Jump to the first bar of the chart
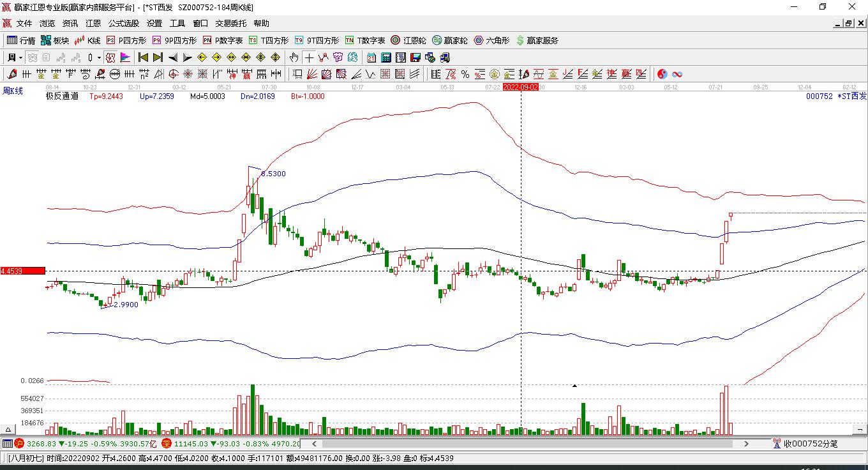This screenshot has height=470, width=868. pyautogui.click(x=144, y=57)
